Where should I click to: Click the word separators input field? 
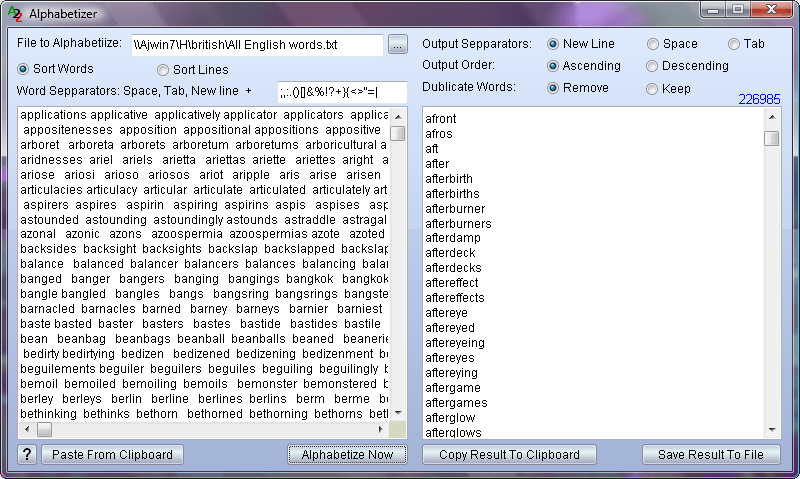pos(342,92)
